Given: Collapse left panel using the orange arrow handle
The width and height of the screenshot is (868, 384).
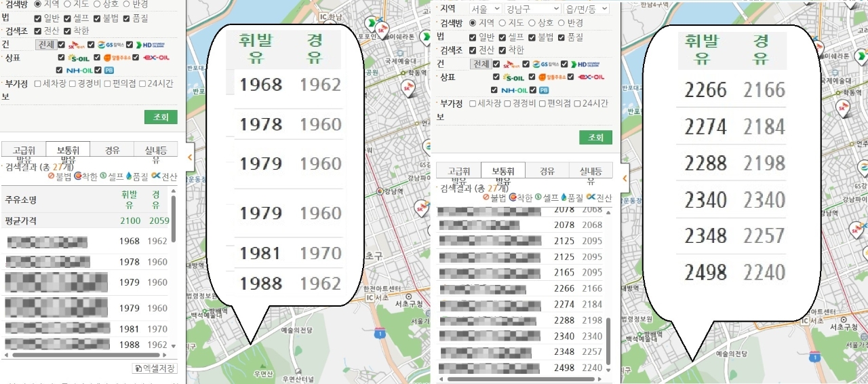Looking at the screenshot, I should click(x=190, y=157).
